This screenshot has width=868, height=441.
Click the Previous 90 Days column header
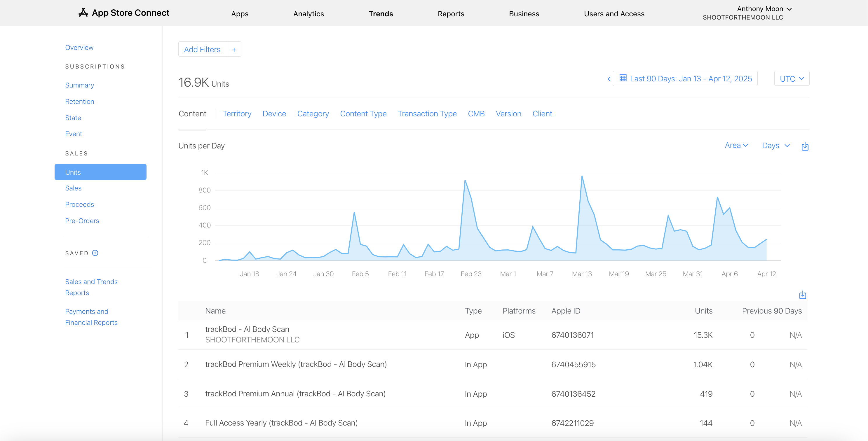pyautogui.click(x=772, y=311)
